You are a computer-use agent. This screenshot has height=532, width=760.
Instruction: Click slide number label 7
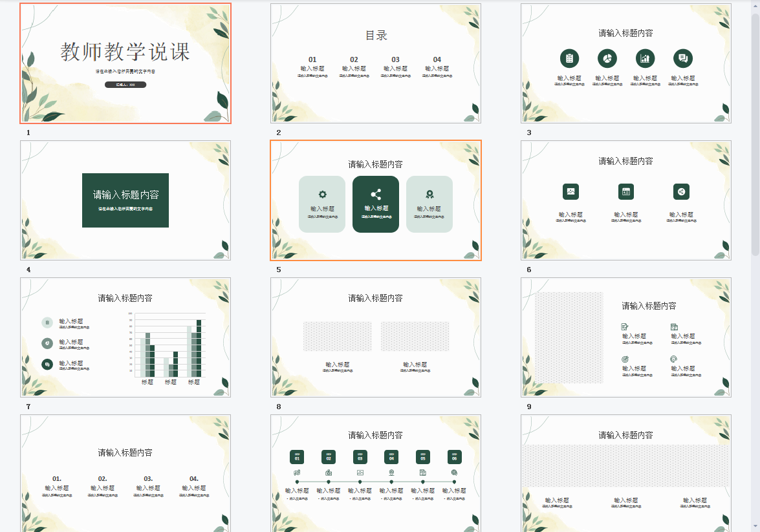click(28, 407)
